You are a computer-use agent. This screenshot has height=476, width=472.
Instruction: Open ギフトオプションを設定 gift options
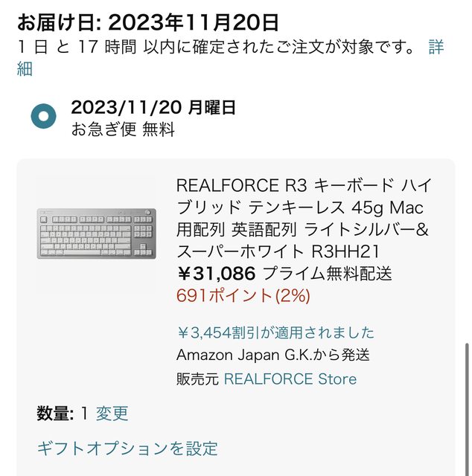click(x=127, y=448)
